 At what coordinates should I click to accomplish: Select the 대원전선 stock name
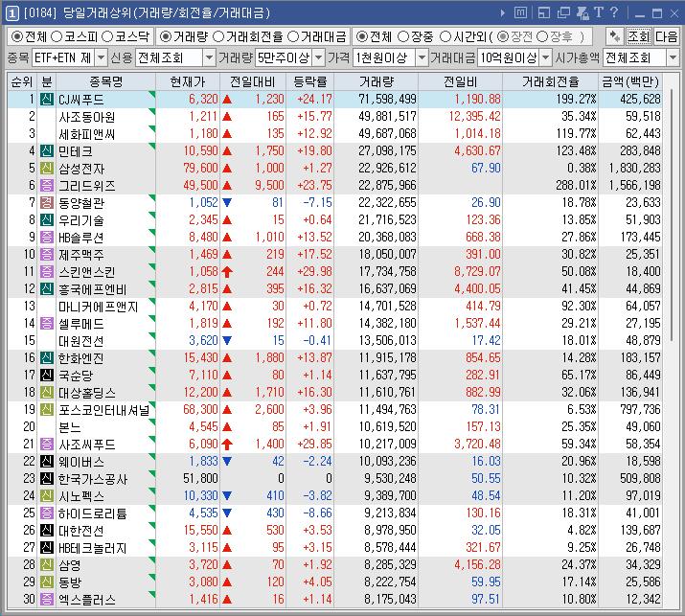coord(81,341)
